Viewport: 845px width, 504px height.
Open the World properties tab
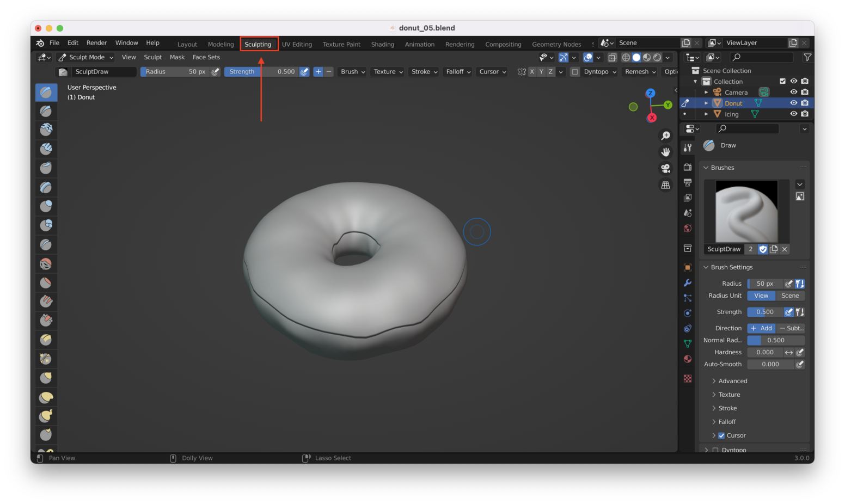coord(687,228)
